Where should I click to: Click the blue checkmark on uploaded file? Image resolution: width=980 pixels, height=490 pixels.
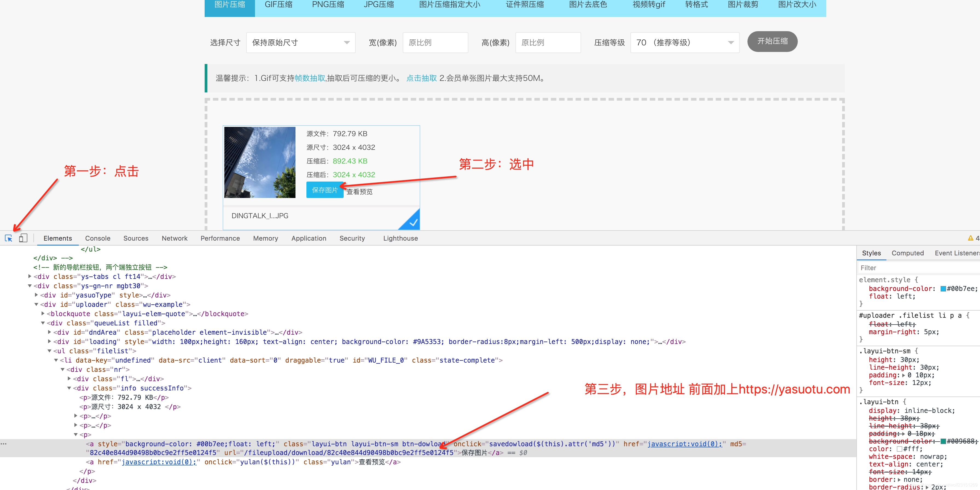pos(413,223)
